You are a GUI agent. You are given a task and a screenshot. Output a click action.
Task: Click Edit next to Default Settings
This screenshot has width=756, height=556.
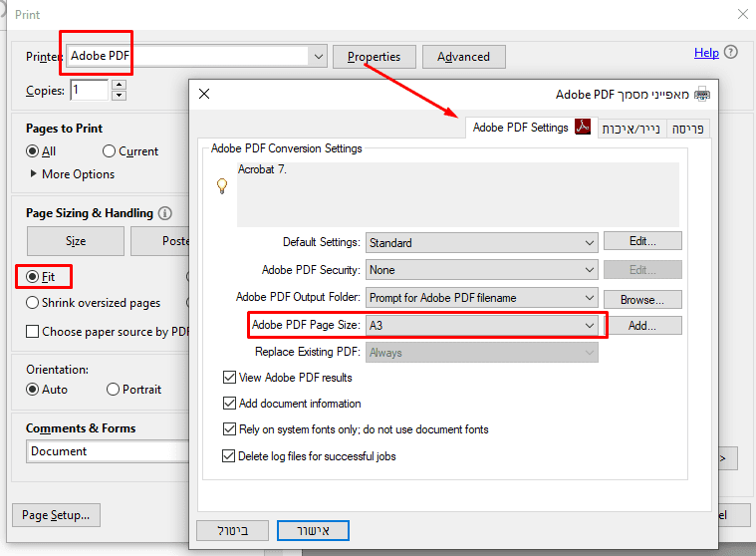point(642,241)
